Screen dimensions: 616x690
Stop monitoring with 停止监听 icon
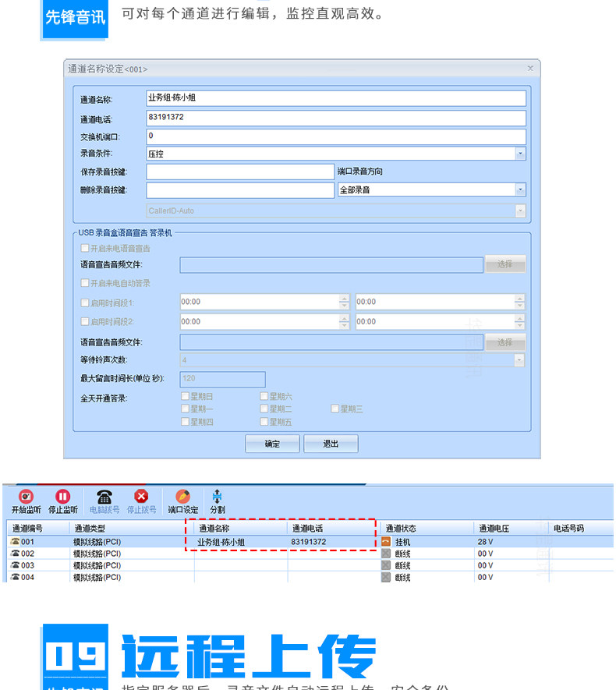pyautogui.click(x=63, y=497)
